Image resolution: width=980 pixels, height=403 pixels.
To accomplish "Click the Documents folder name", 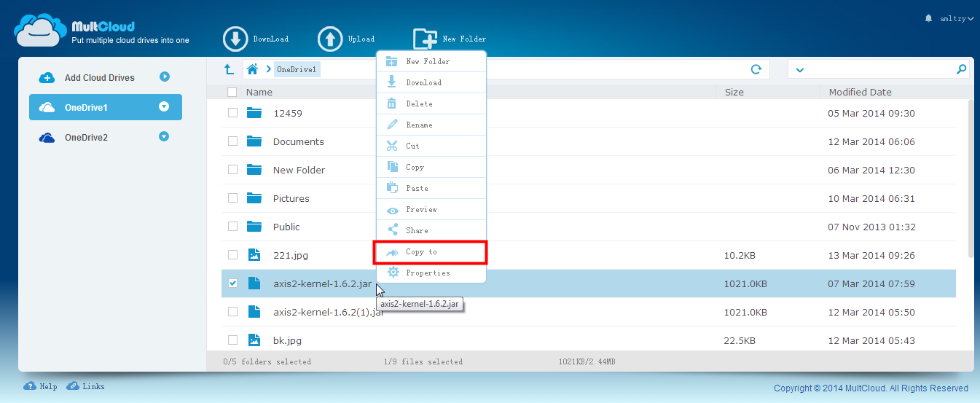I will (299, 141).
